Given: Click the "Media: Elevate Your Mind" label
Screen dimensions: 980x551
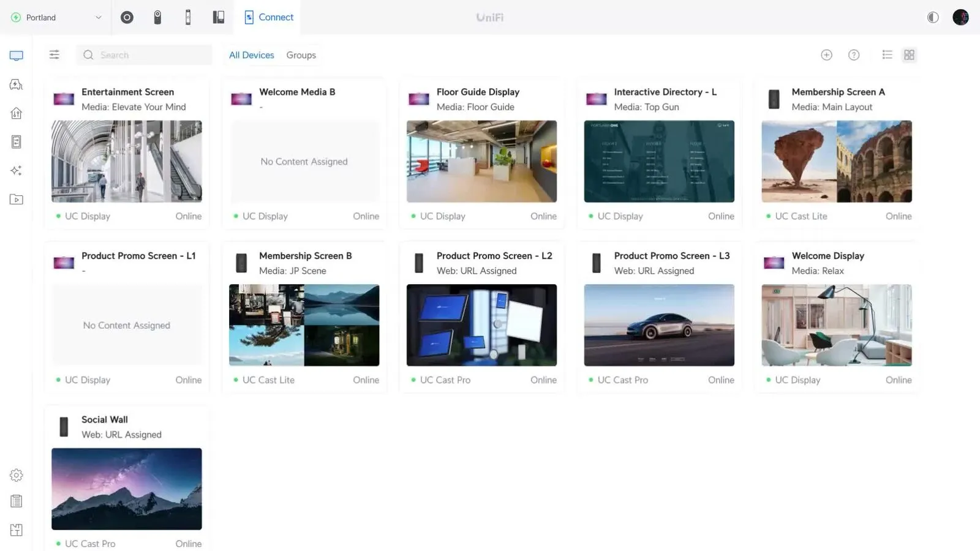Looking at the screenshot, I should pyautogui.click(x=134, y=107).
